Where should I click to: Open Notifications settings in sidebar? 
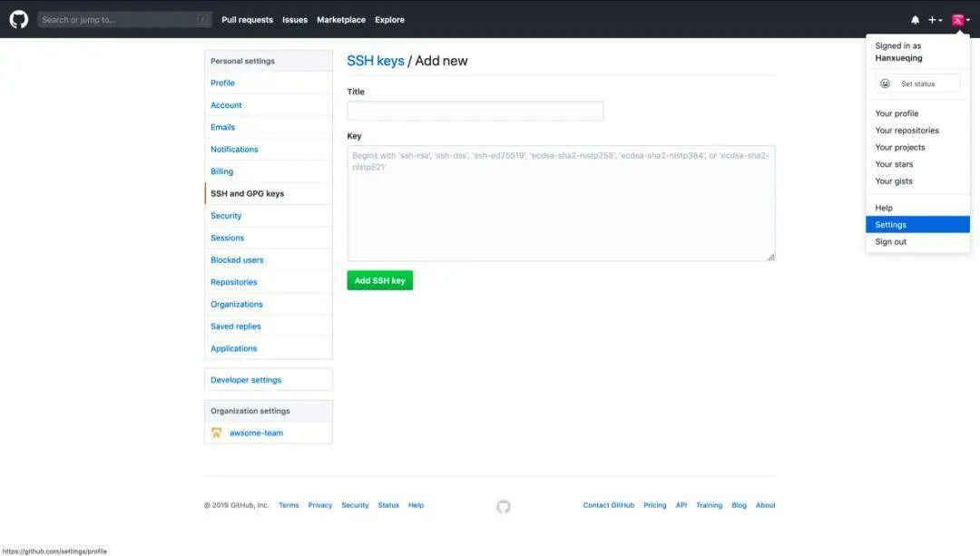268,150
